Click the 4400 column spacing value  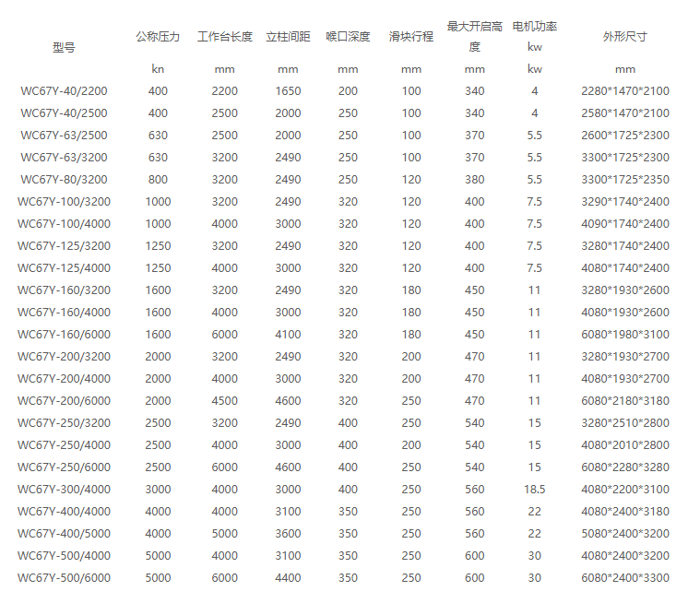[288, 578]
